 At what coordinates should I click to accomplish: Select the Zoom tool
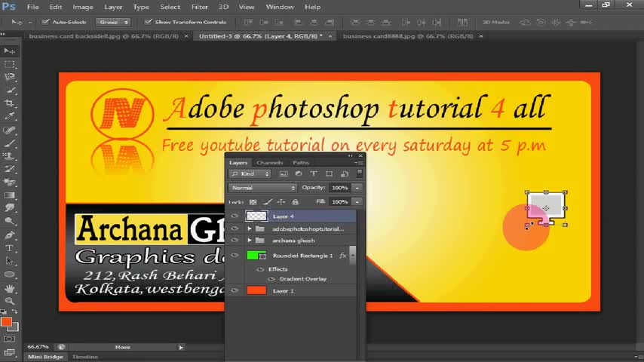10,302
